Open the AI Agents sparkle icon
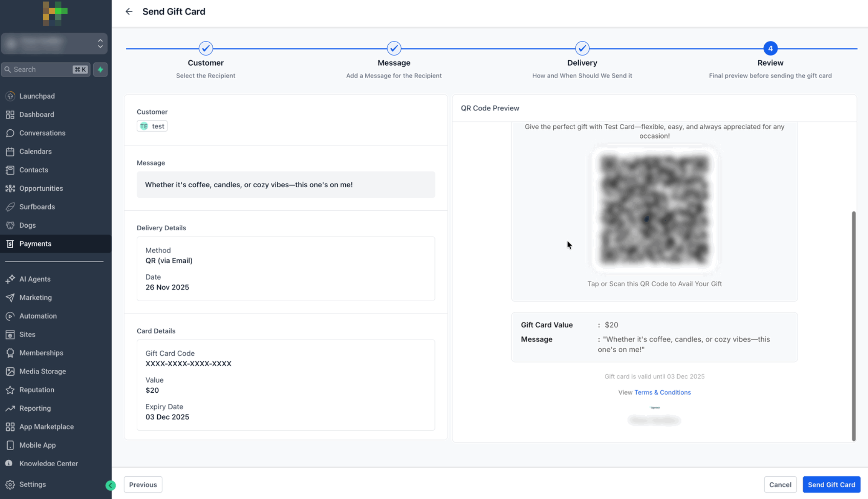868x499 pixels. [10, 279]
